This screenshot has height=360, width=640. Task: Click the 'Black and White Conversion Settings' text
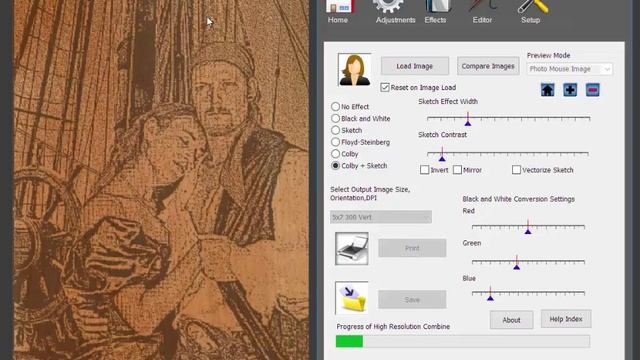click(518, 199)
